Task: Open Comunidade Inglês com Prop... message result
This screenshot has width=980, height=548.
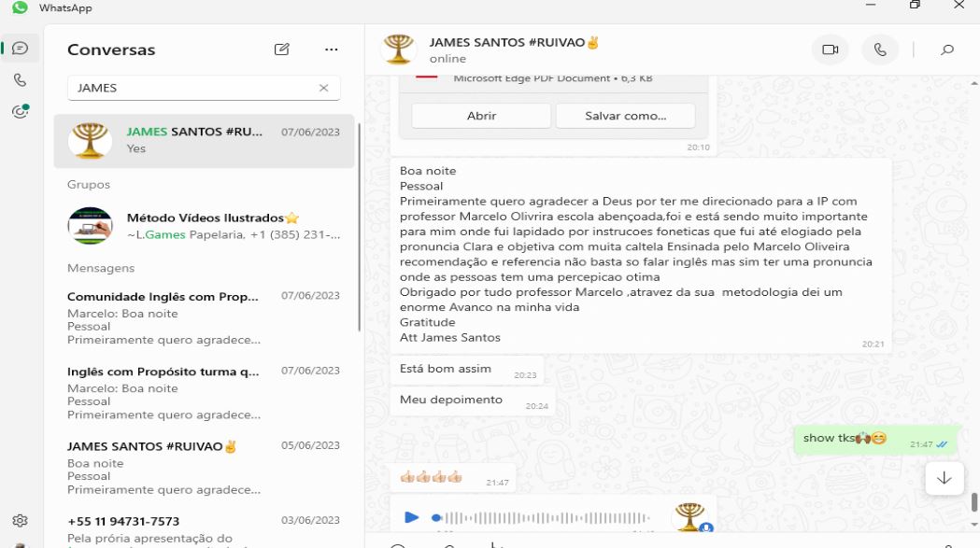Action: 204,317
